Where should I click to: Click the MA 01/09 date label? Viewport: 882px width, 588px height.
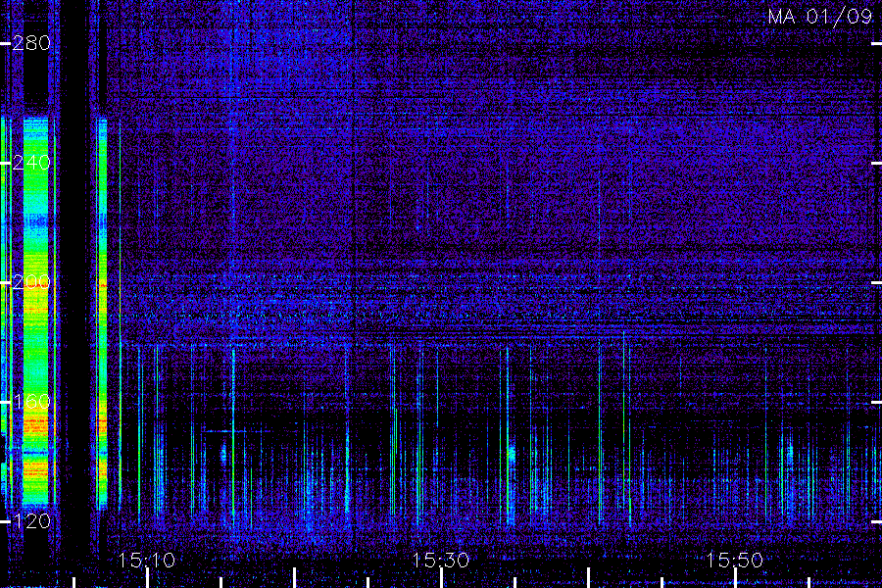click(x=820, y=17)
